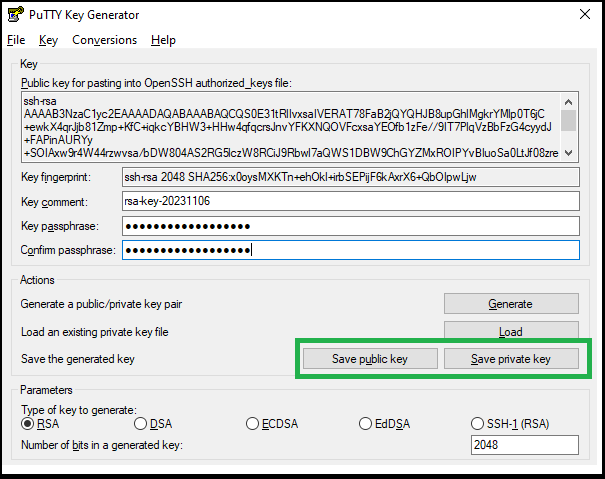
Task: Click the Generate button
Action: (510, 303)
